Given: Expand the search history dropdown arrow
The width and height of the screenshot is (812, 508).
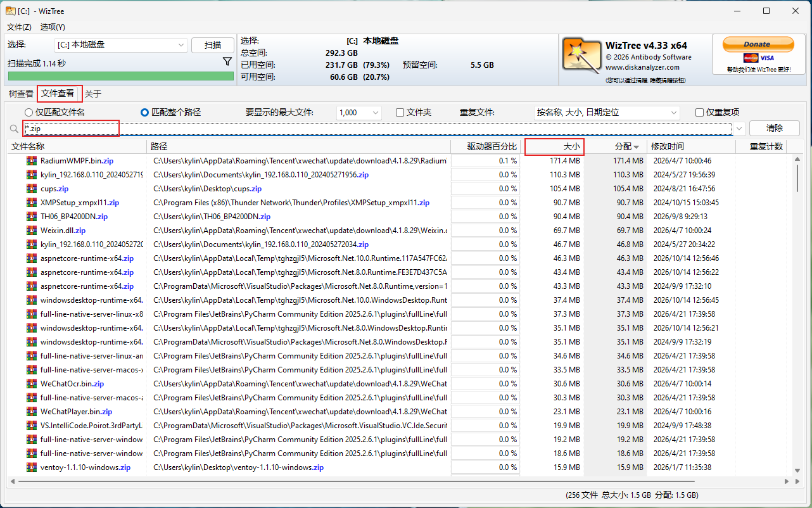Looking at the screenshot, I should (x=739, y=129).
